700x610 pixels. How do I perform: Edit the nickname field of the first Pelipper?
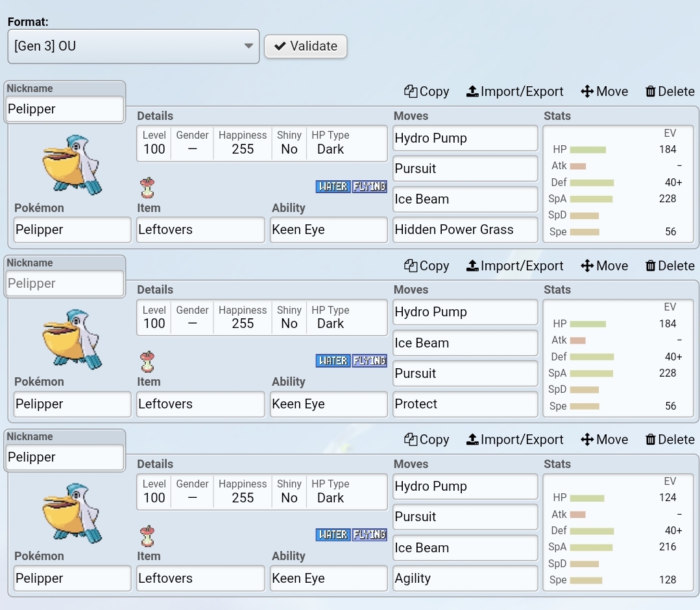point(65,109)
